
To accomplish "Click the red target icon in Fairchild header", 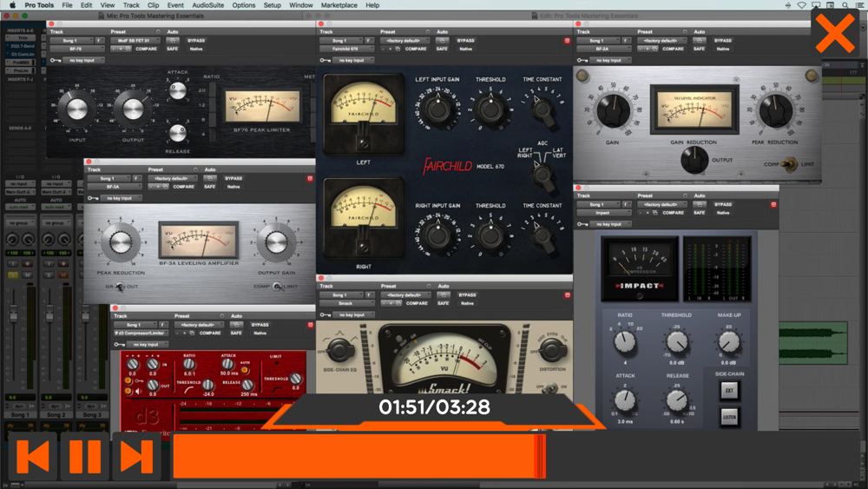I will [x=567, y=41].
